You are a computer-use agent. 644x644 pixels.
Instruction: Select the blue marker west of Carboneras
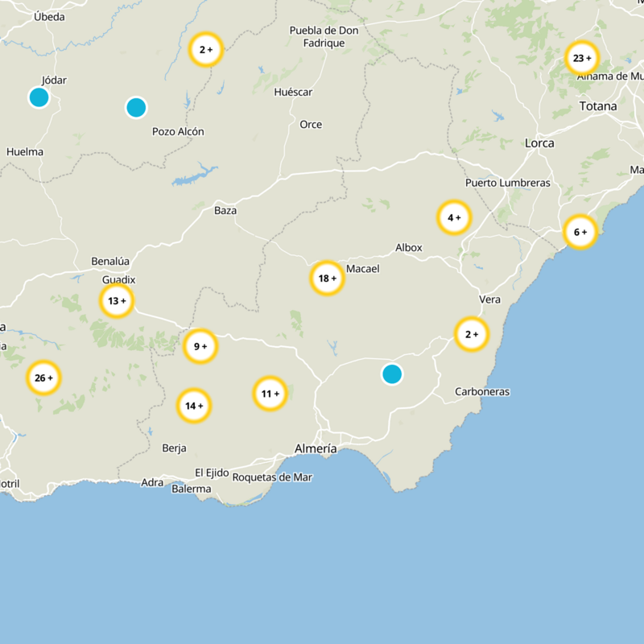coord(392,374)
